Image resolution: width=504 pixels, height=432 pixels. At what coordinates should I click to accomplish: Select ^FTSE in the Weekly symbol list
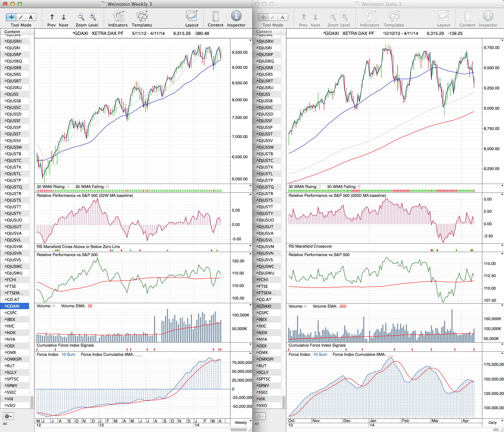click(x=10, y=286)
